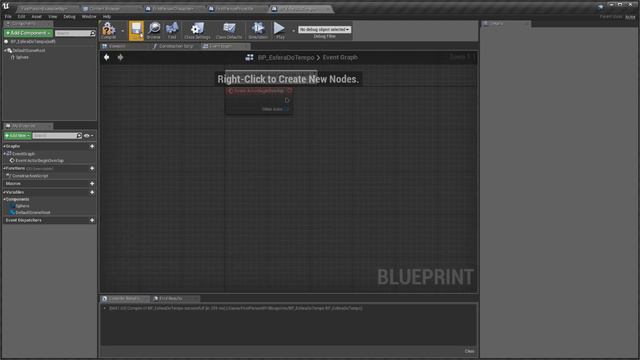Open the Debug menu
Image resolution: width=640 pixels, height=360 pixels.
pos(69,17)
